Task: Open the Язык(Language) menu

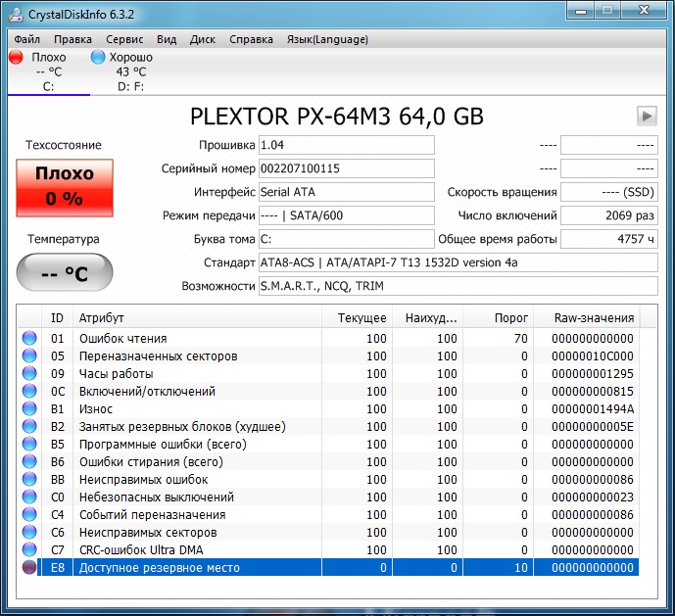Action: [x=327, y=39]
